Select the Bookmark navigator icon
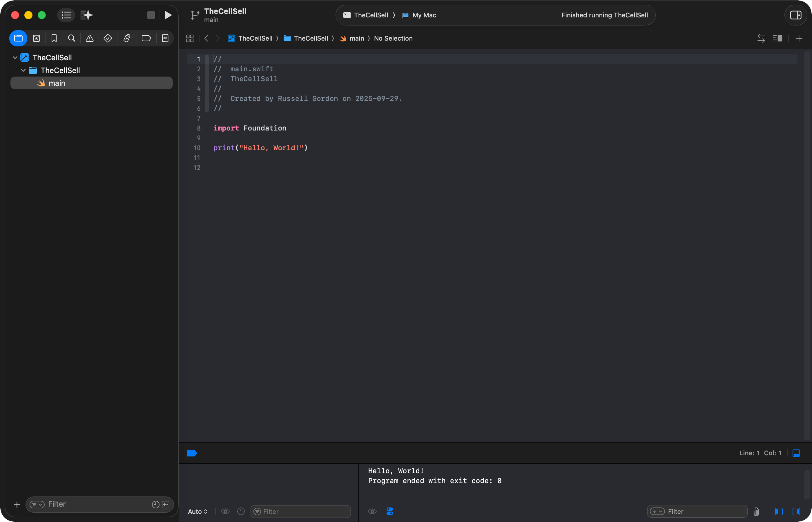812x522 pixels. tap(54, 38)
